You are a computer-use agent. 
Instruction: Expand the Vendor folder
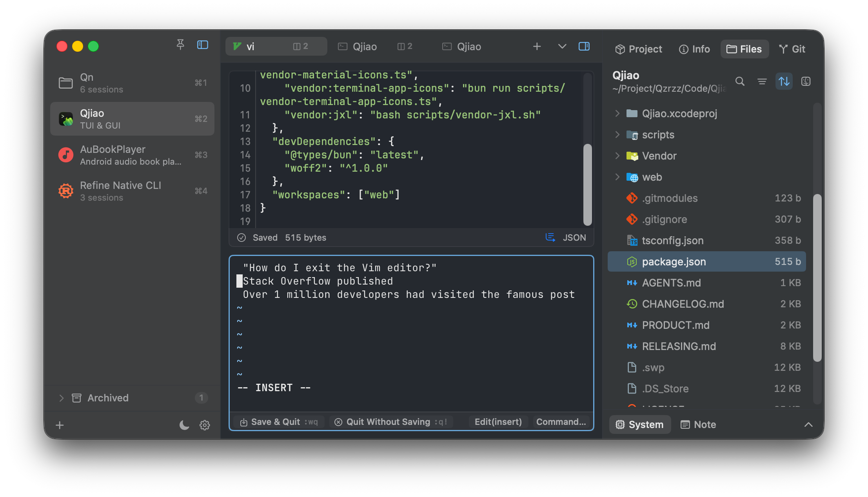[x=617, y=156]
